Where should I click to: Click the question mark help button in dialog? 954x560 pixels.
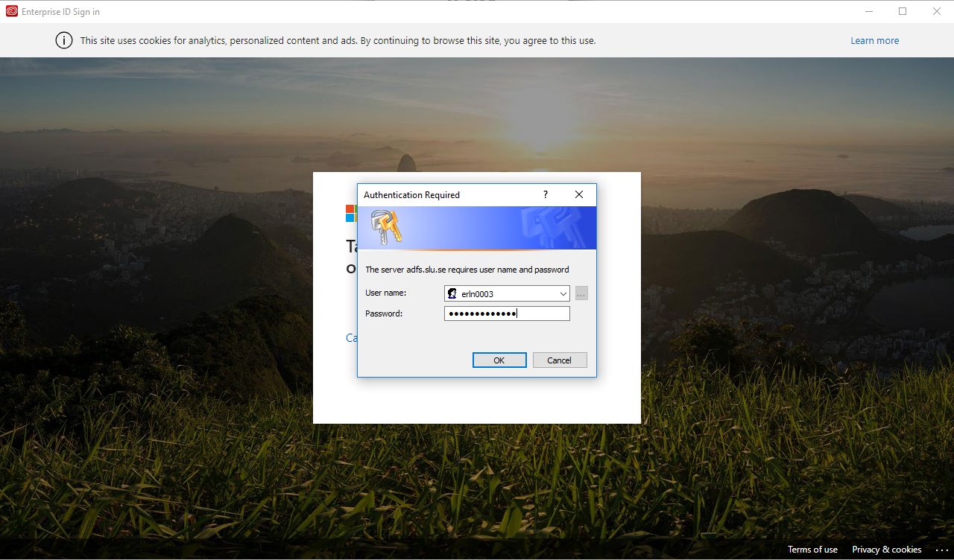pyautogui.click(x=546, y=194)
